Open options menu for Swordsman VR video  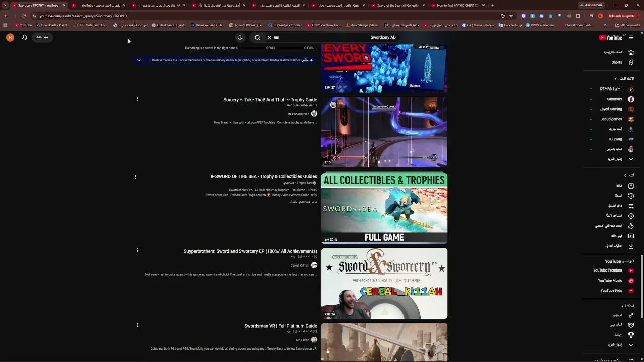[137, 325]
